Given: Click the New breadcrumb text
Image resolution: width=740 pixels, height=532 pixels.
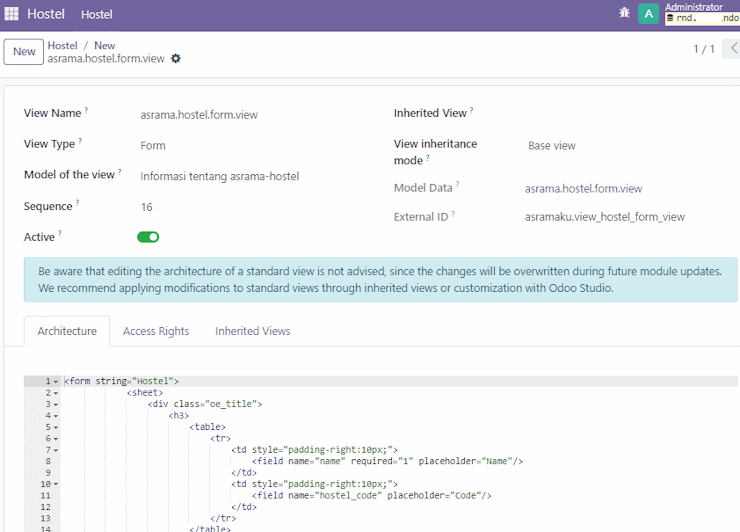Looking at the screenshot, I should [x=105, y=45].
